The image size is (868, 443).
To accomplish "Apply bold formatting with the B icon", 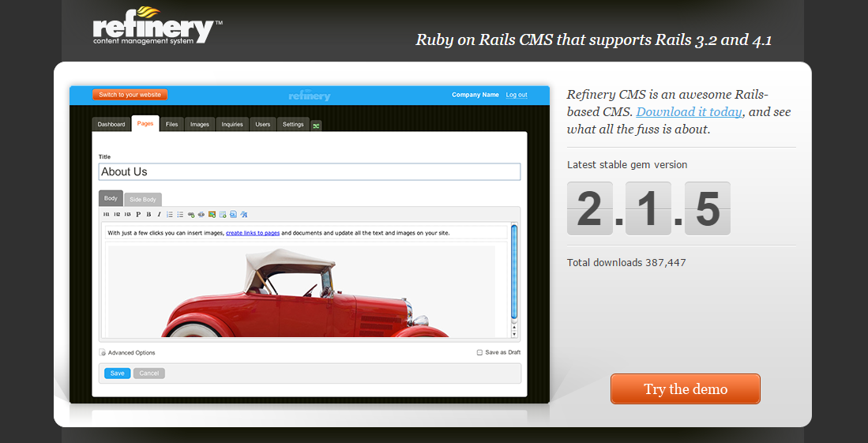I will tap(148, 214).
